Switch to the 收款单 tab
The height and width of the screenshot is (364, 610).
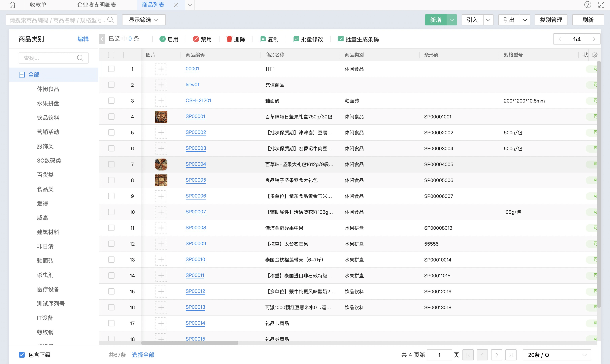coord(38,5)
